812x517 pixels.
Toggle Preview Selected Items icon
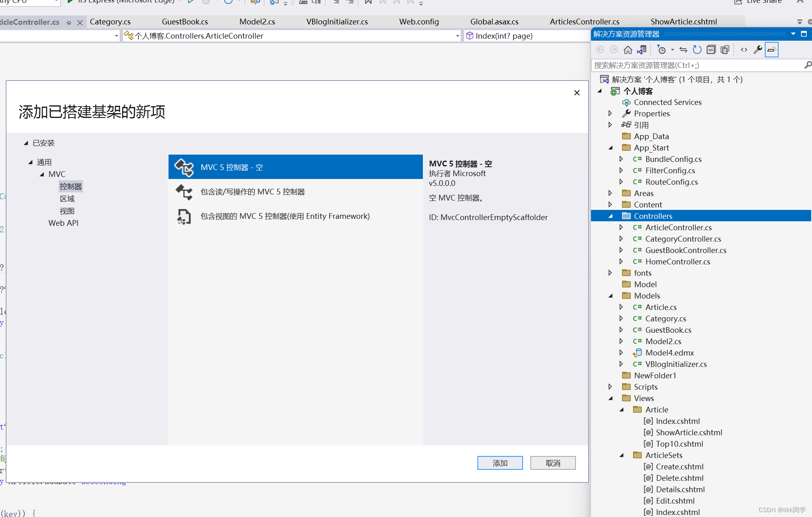[x=771, y=50]
